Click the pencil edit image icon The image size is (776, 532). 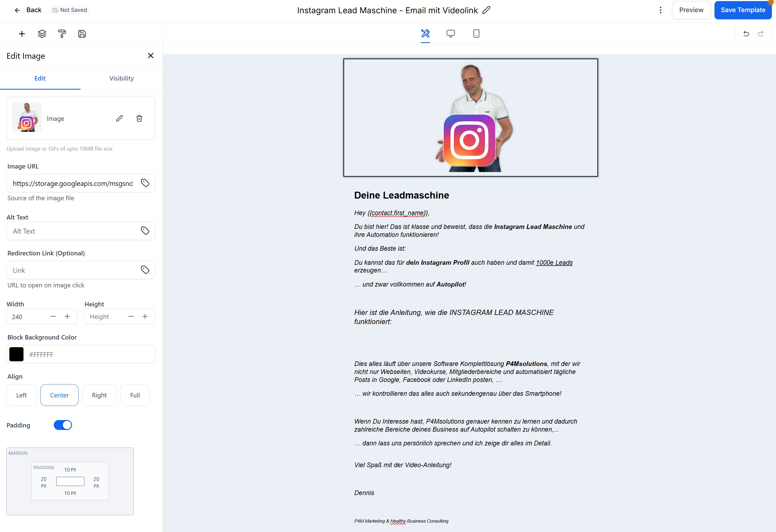[x=119, y=119]
